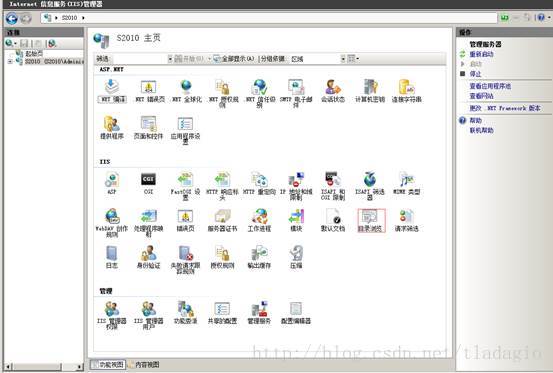553x373 pixels.
Task: Click the 查看网站 link
Action: tap(481, 96)
